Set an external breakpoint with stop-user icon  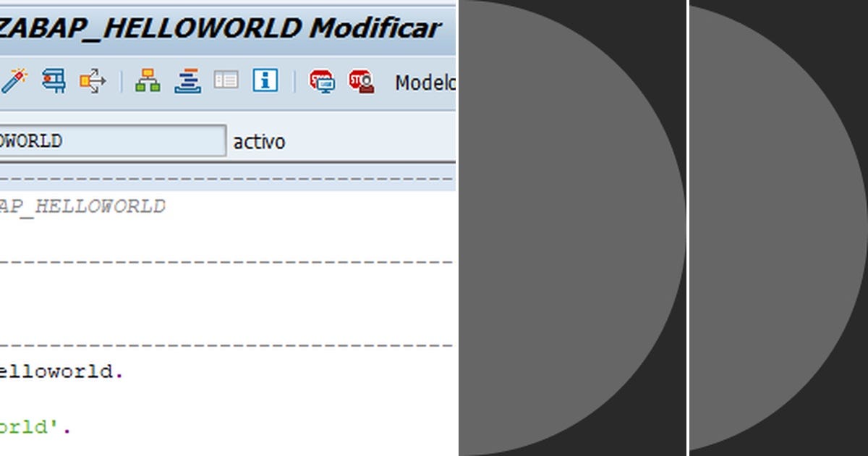362,80
